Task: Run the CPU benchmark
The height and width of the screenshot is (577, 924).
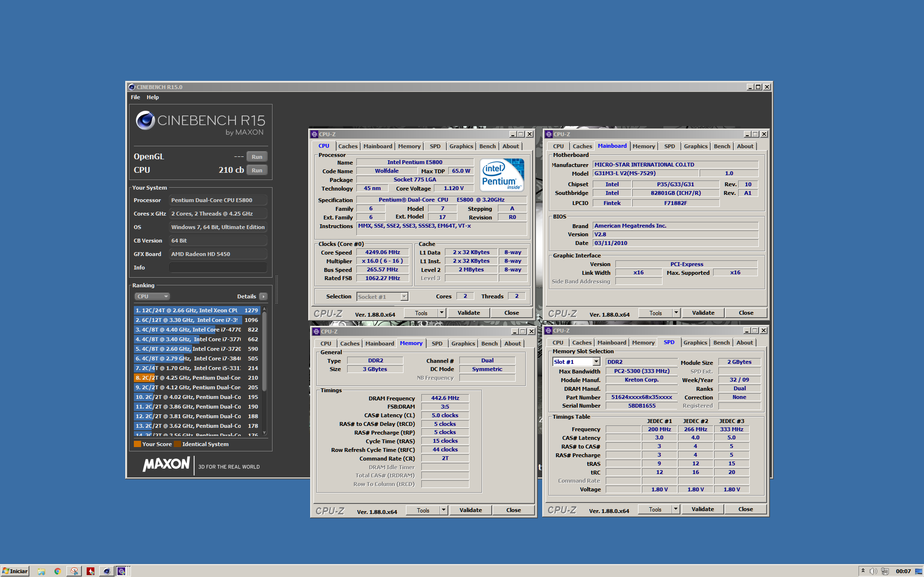Action: pos(257,170)
